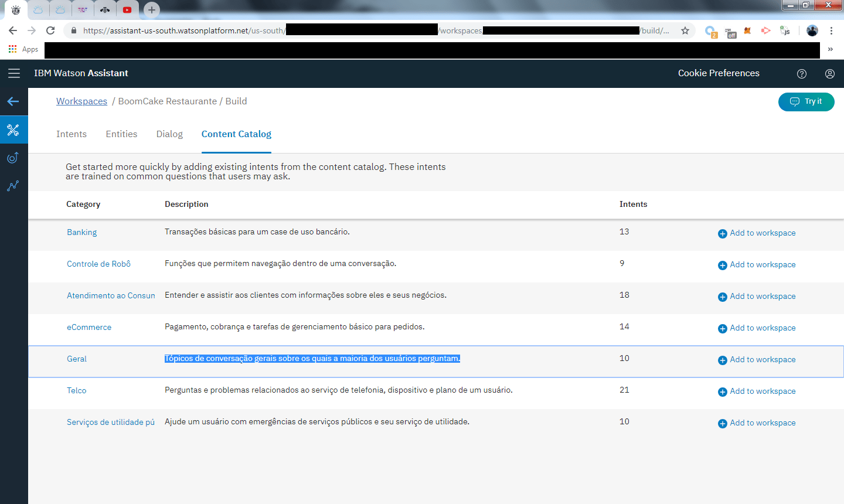Switch to the purple icon browser tab
The image size is (844, 504).
tap(83, 9)
